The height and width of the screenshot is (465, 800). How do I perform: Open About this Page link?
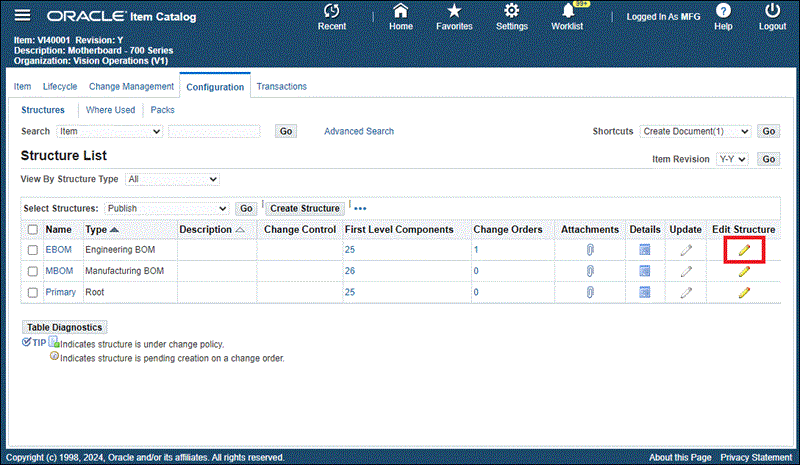point(680,457)
